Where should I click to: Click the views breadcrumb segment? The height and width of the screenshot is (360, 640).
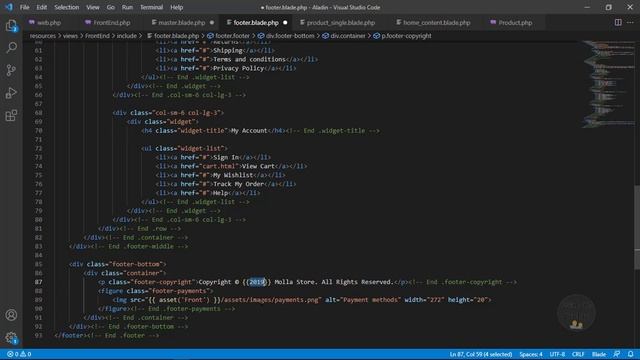(x=70, y=36)
